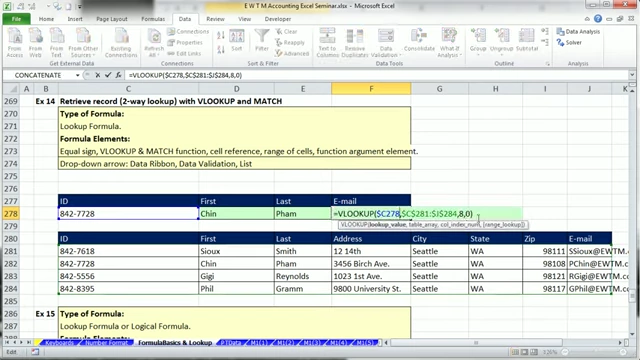Expand the formula bar
Image resolution: width=640 pixels, height=360 pixels.
click(x=632, y=75)
